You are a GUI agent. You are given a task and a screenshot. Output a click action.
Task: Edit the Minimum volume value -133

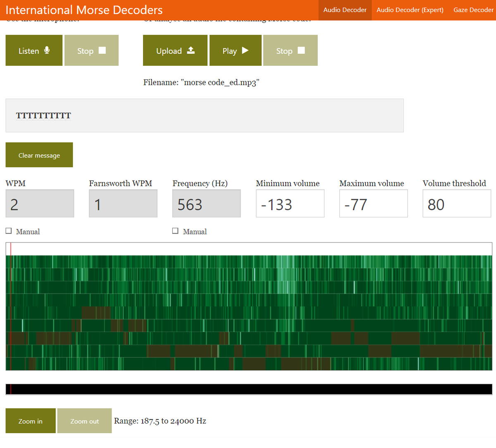(290, 204)
